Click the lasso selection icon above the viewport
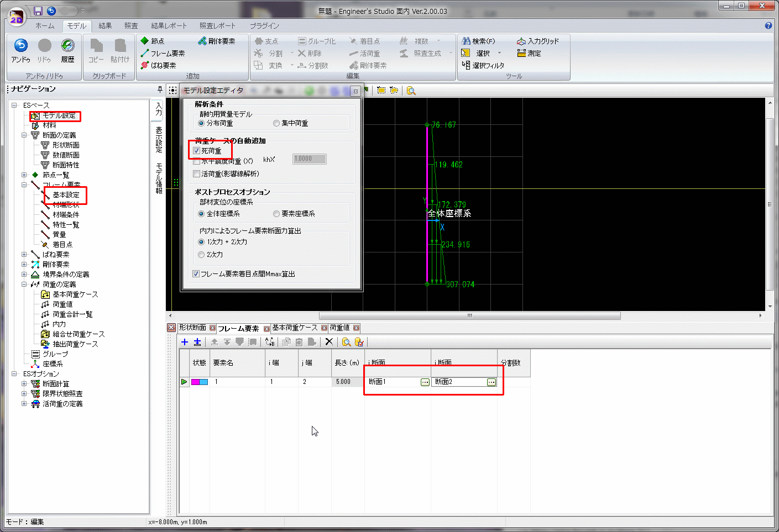 click(394, 90)
